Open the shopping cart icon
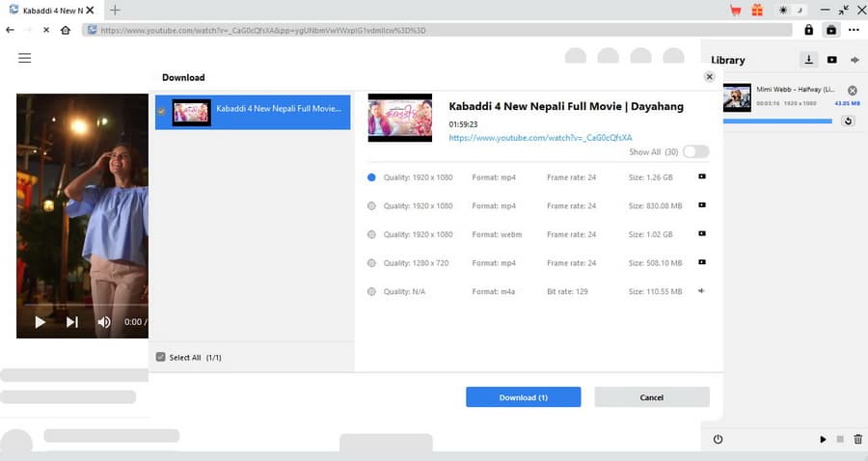868x461 pixels. (738, 11)
